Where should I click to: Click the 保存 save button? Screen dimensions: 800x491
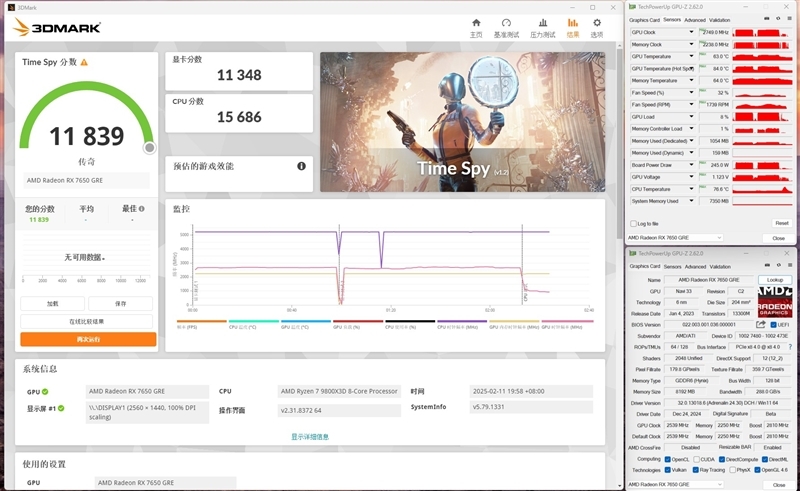pos(120,304)
